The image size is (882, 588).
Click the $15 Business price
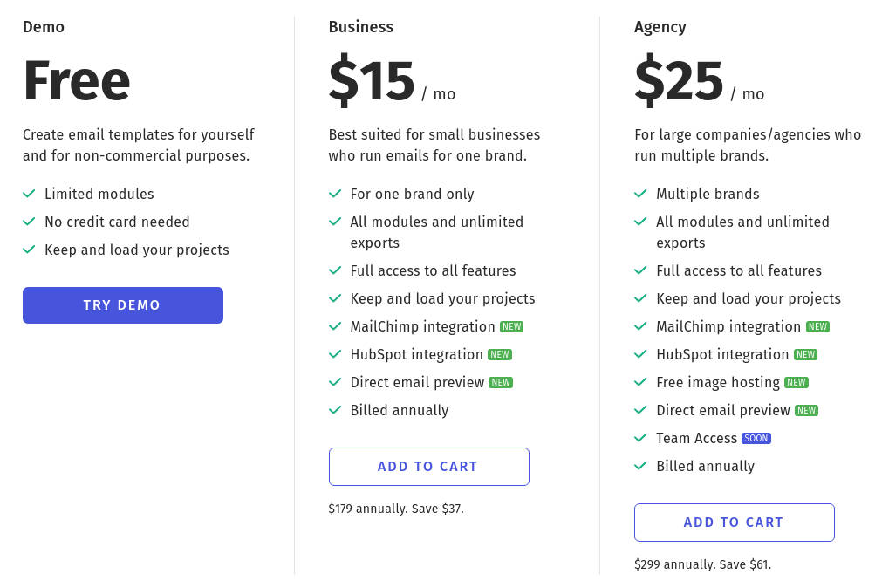coord(372,81)
